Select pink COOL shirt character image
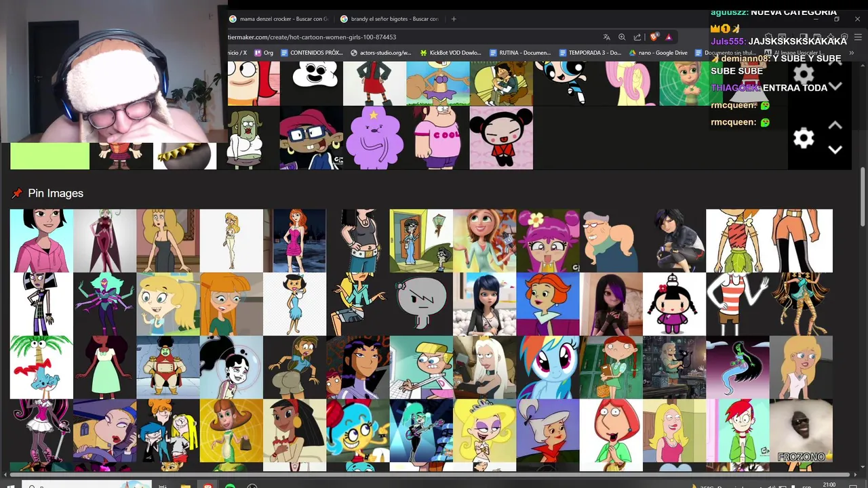Image resolution: width=868 pixels, height=488 pixels. 438,138
